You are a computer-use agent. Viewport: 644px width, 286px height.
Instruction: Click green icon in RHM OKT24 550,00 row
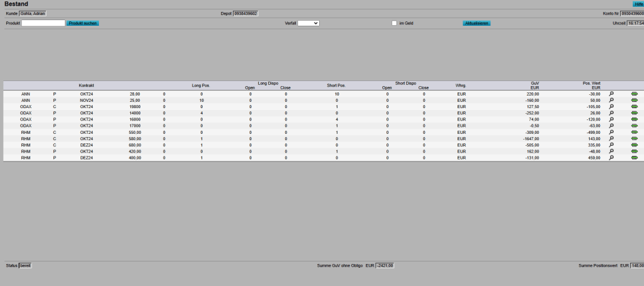634,133
